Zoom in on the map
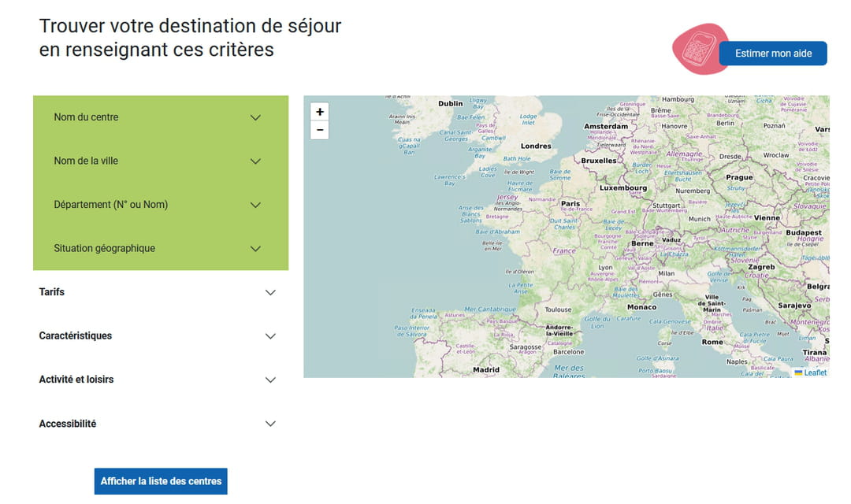 point(319,112)
